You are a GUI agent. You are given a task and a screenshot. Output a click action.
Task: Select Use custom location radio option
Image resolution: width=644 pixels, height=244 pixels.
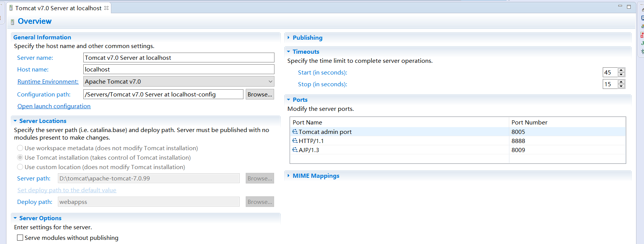[20, 167]
